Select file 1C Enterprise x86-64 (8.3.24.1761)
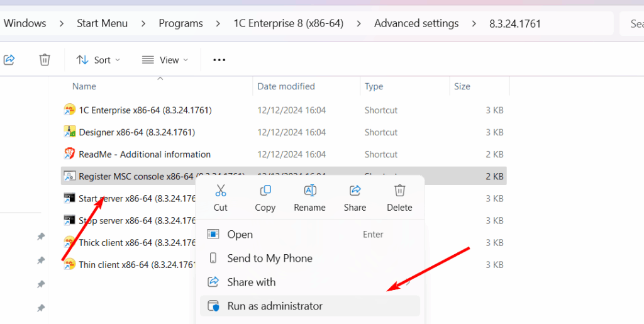The height and width of the screenshot is (324, 644). 145,110
